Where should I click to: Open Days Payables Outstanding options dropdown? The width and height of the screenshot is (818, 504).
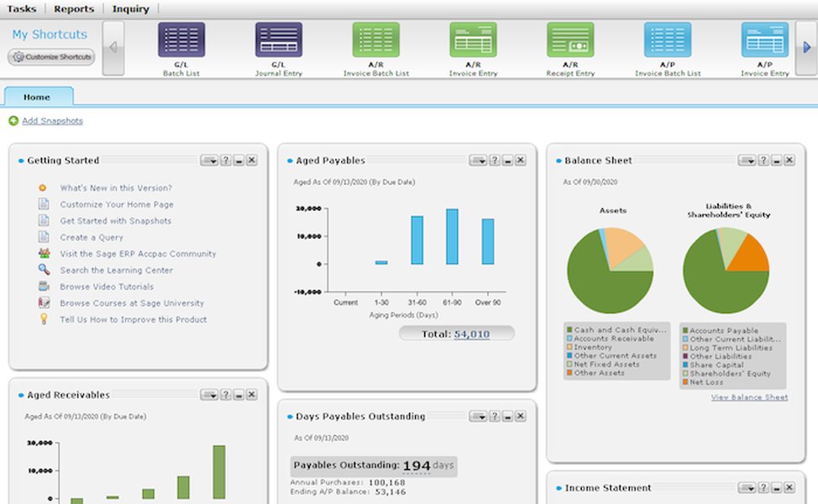pos(478,416)
